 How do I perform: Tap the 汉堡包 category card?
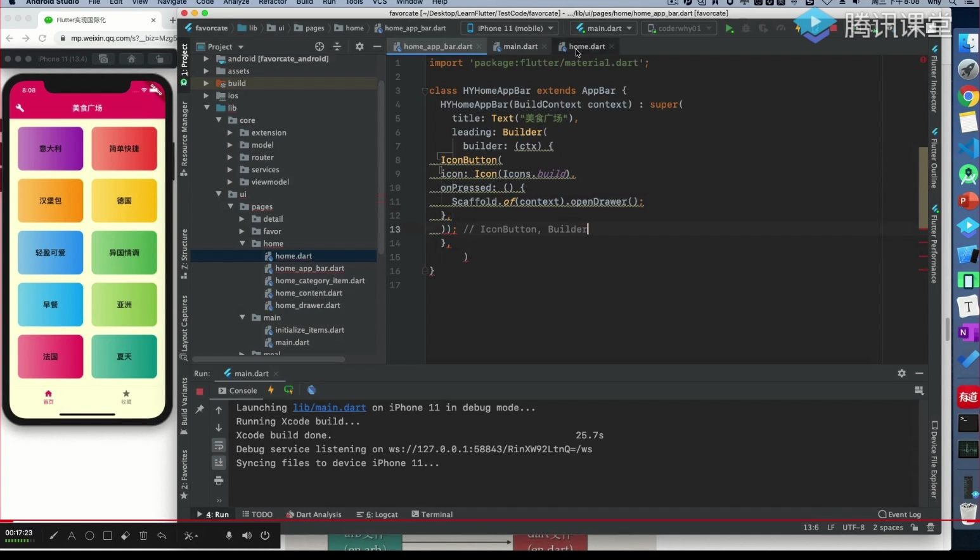51,200
